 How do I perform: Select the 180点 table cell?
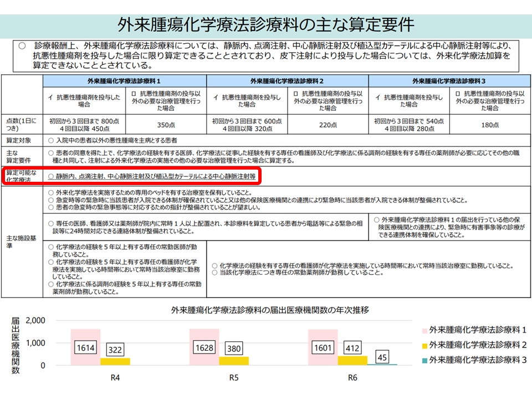[x=490, y=125]
